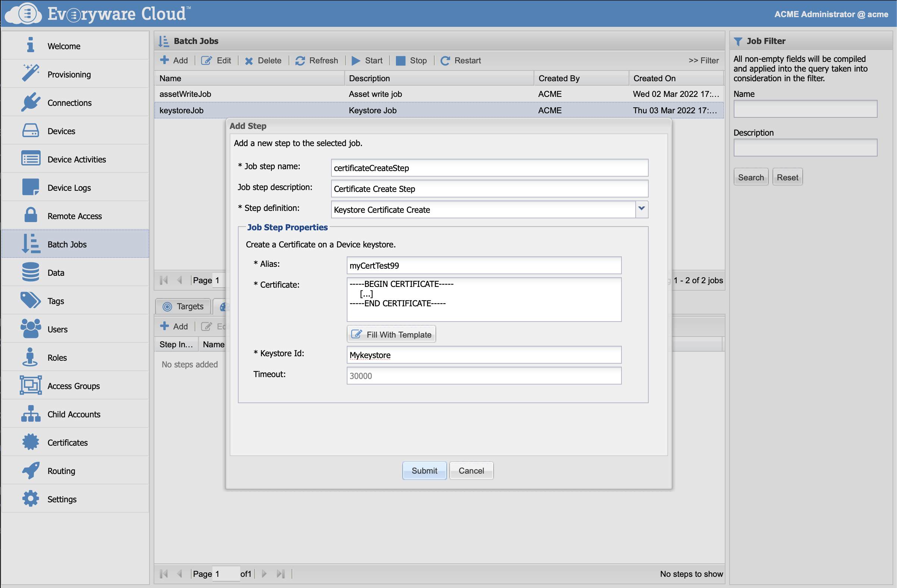Open Access Groups icon
This screenshot has width=897, height=588.
31,385
